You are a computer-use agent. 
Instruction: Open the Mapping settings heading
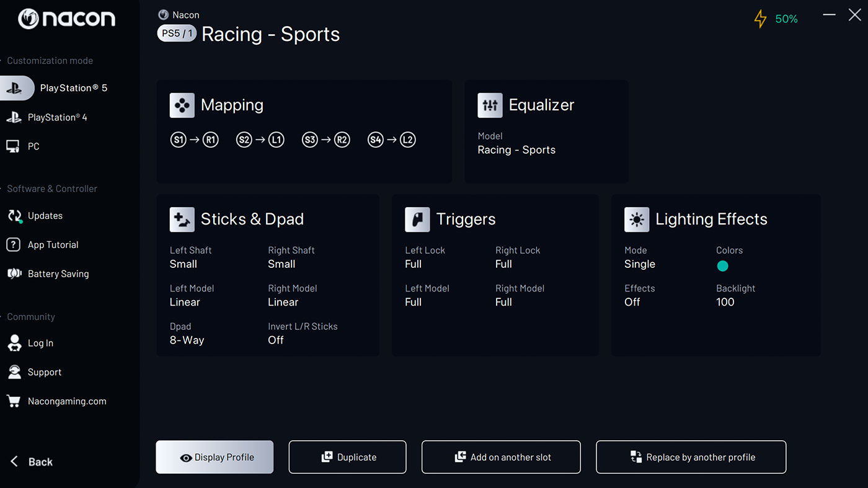click(x=232, y=105)
